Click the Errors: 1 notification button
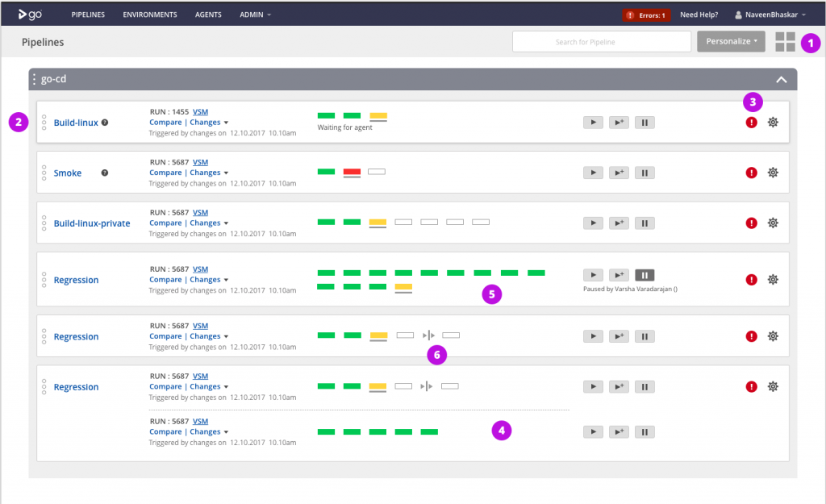Image resolution: width=826 pixels, height=504 pixels. [645, 15]
